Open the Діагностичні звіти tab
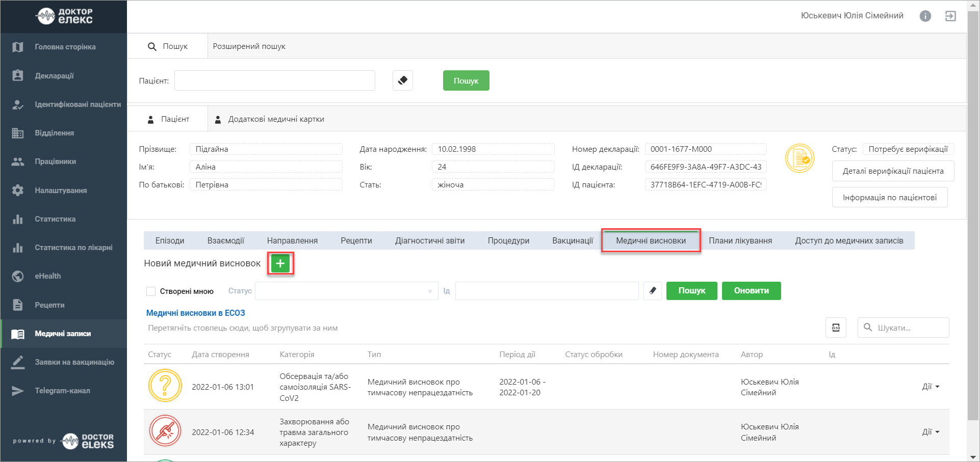 coord(430,240)
